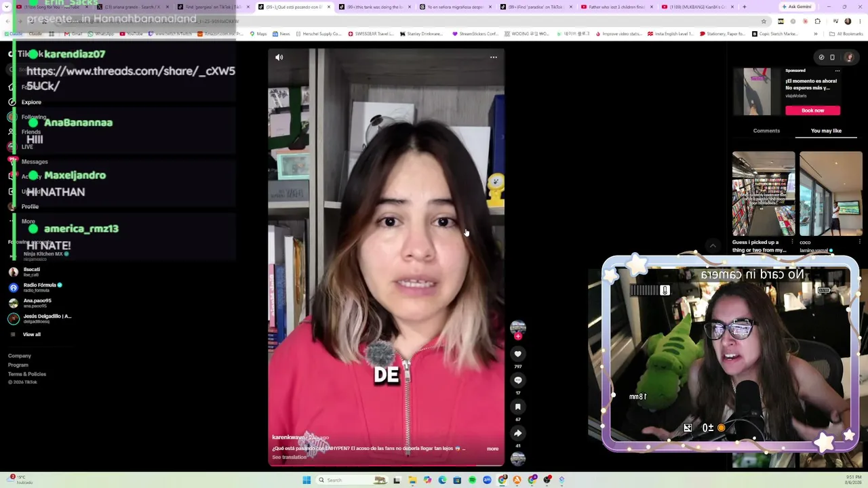Switch to the Comments tab

point(766,131)
